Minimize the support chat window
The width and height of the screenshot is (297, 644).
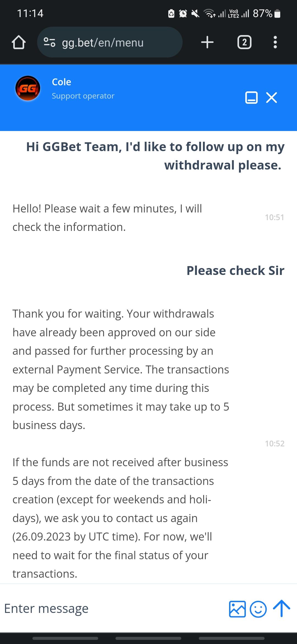251,98
